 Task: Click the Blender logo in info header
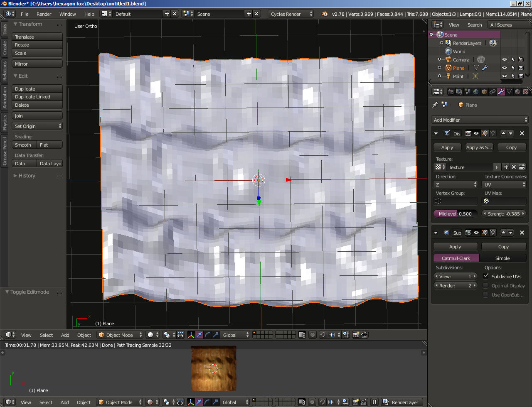(x=325, y=14)
